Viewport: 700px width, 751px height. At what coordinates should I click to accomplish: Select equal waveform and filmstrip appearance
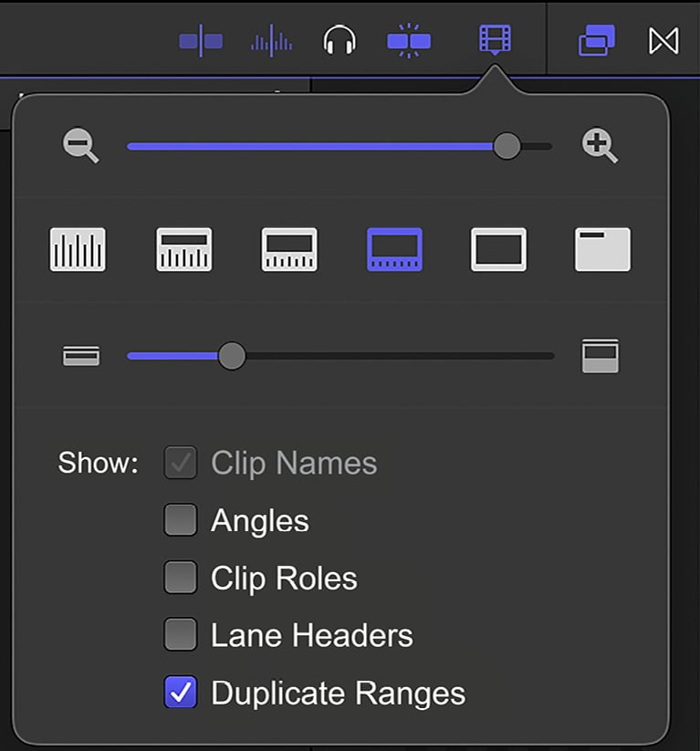[x=289, y=249]
